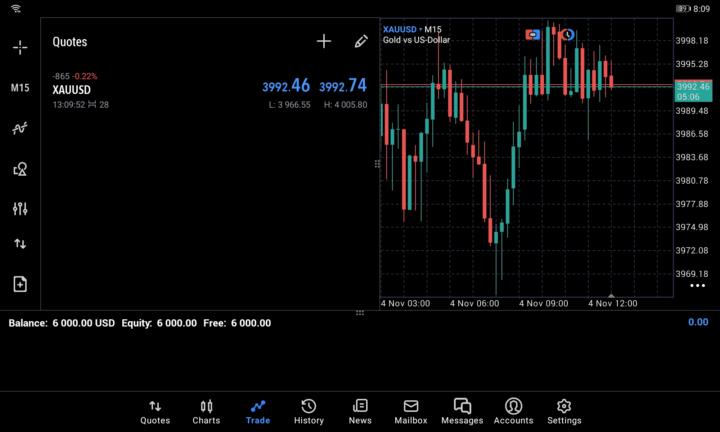Open the Messages tab
The width and height of the screenshot is (720, 432).
point(462,412)
